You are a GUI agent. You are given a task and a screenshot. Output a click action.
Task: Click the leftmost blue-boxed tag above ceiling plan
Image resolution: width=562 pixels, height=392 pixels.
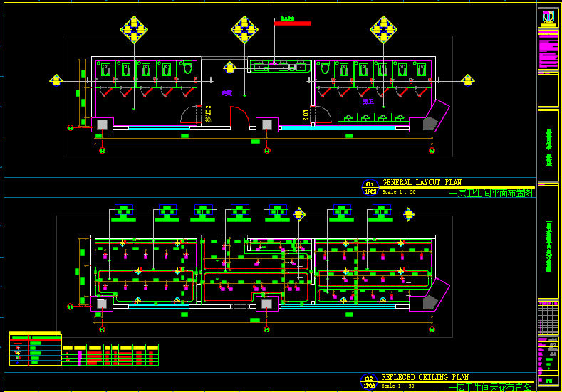click(124, 210)
